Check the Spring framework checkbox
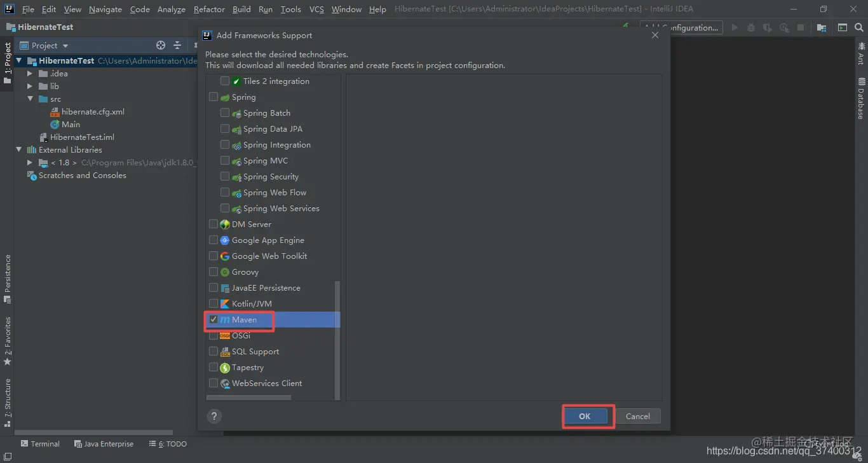This screenshot has height=463, width=868. click(x=214, y=97)
